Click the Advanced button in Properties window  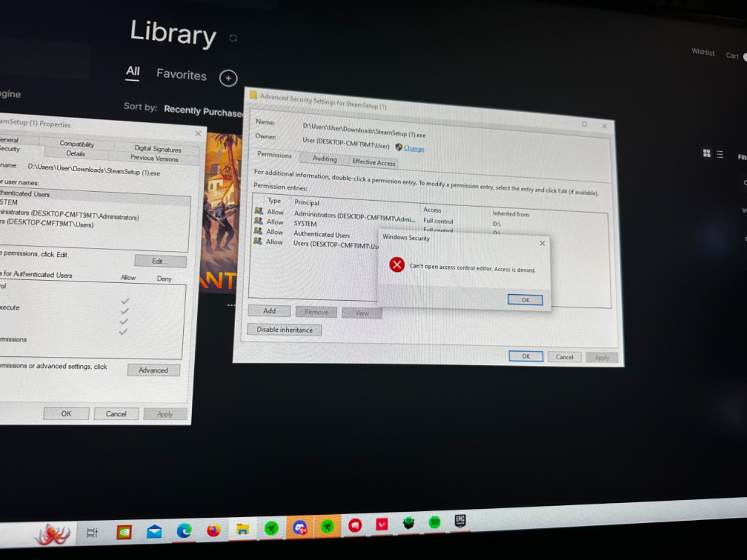point(153,370)
